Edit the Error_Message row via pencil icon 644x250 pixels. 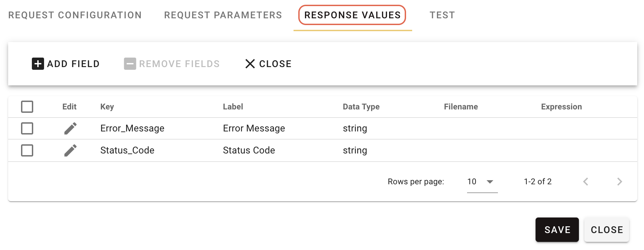pyautogui.click(x=71, y=128)
